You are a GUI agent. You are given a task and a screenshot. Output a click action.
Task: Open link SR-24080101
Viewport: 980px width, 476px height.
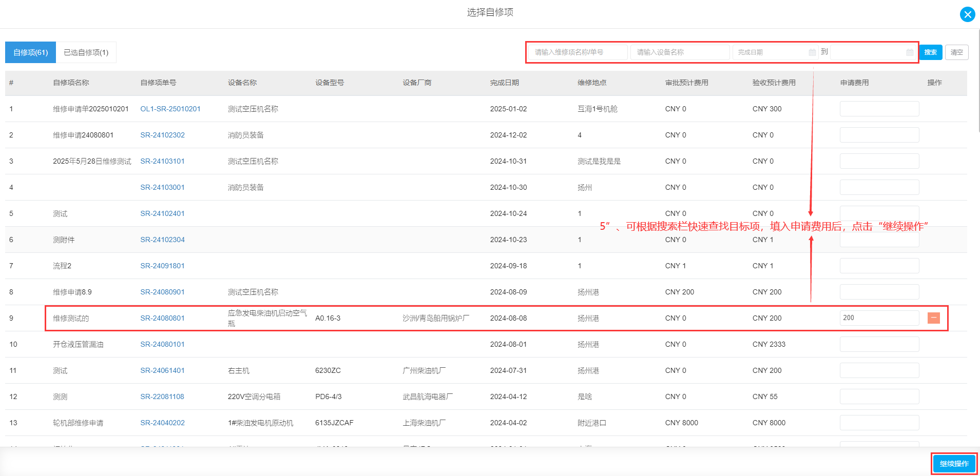point(162,344)
